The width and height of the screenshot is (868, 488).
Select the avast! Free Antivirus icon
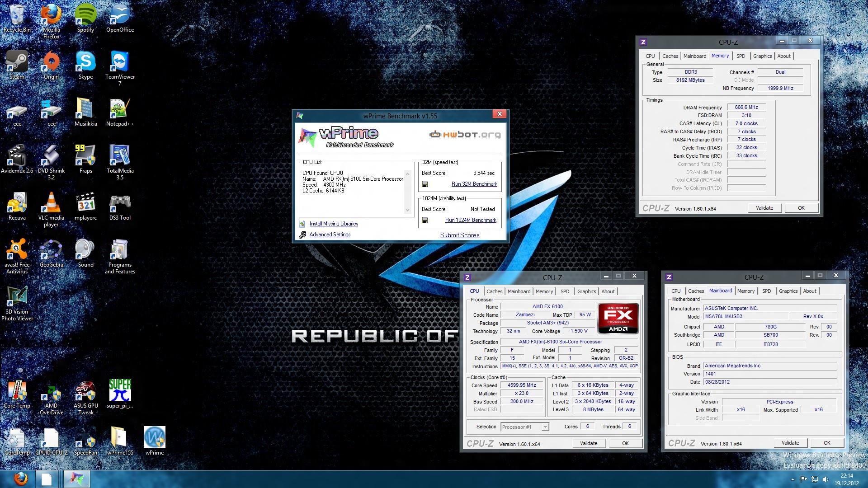tap(17, 256)
